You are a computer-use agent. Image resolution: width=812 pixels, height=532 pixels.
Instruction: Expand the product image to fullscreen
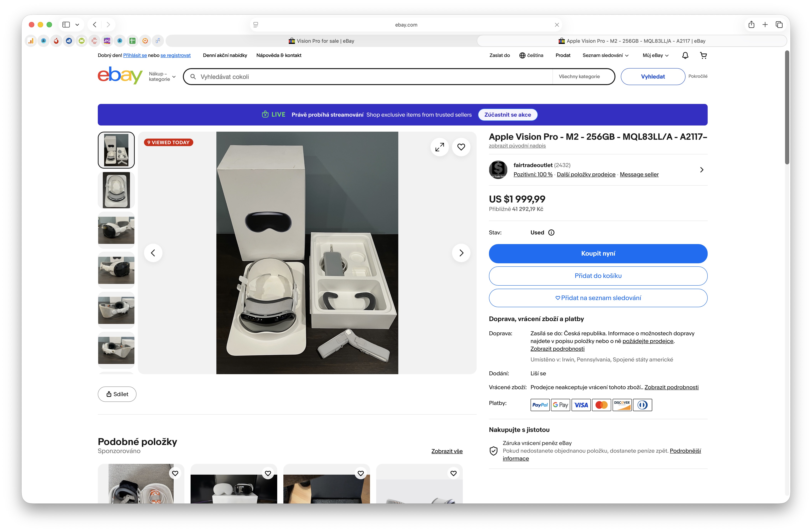click(x=439, y=147)
